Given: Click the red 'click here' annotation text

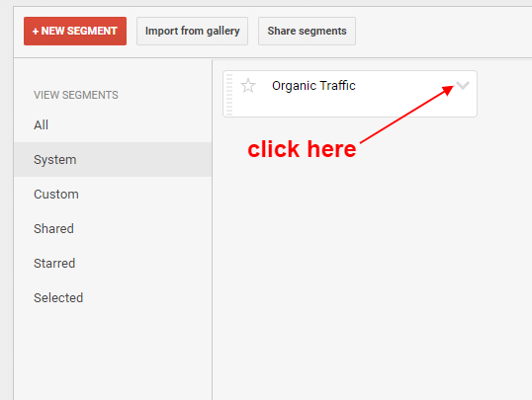Looking at the screenshot, I should (x=302, y=149).
